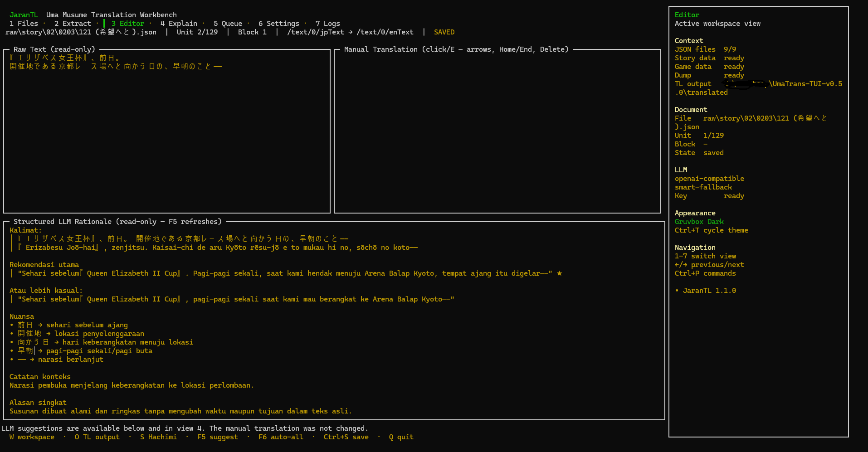Select the 3 Editor tab

[128, 24]
